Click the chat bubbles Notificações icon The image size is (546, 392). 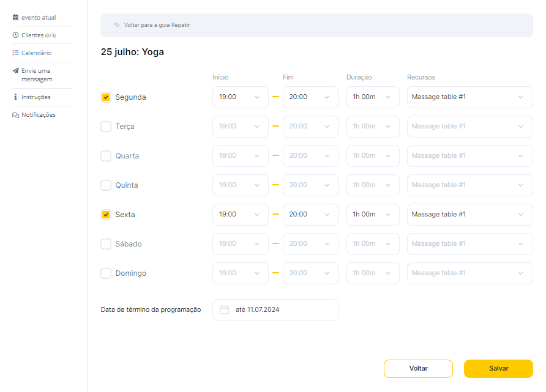(x=15, y=115)
